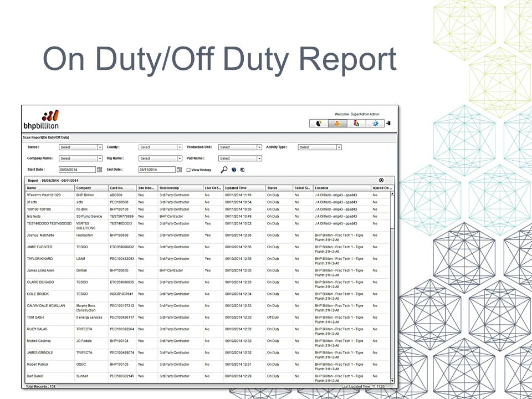Click the End Date input field
The width and height of the screenshot is (532, 399).
point(157,170)
